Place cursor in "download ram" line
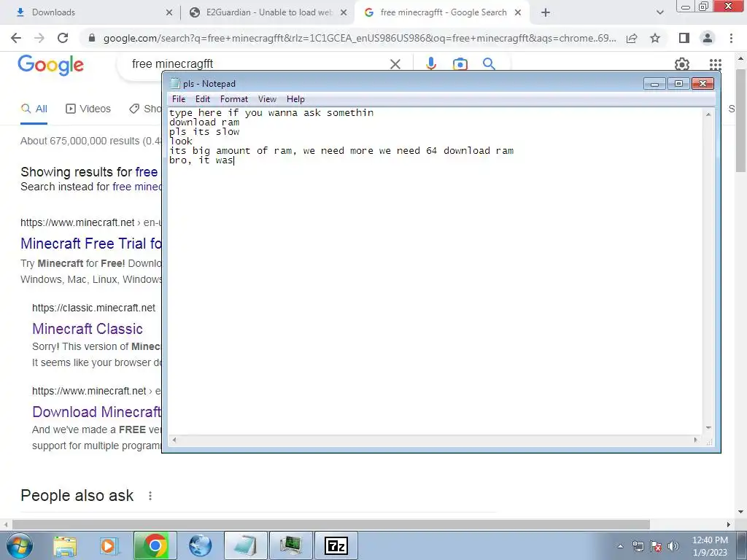 pyautogui.click(x=204, y=122)
